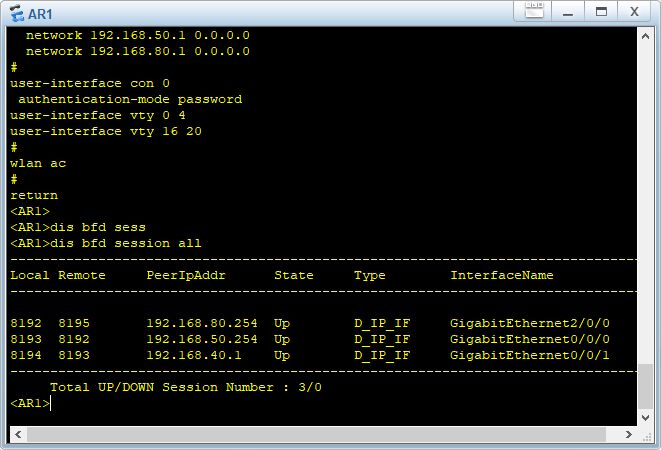Click 'dis bfd session all' command line
Viewport: 661px width, 450px height.
click(x=106, y=243)
